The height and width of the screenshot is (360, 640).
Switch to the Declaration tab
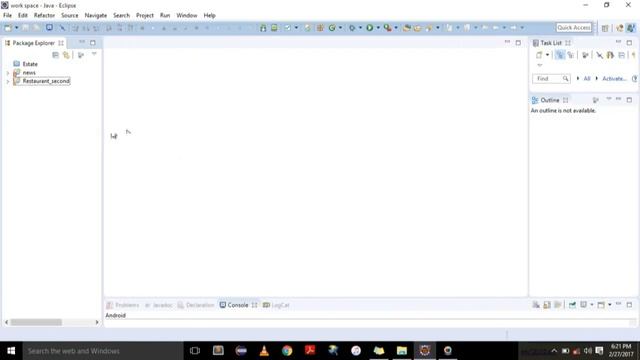(196, 305)
